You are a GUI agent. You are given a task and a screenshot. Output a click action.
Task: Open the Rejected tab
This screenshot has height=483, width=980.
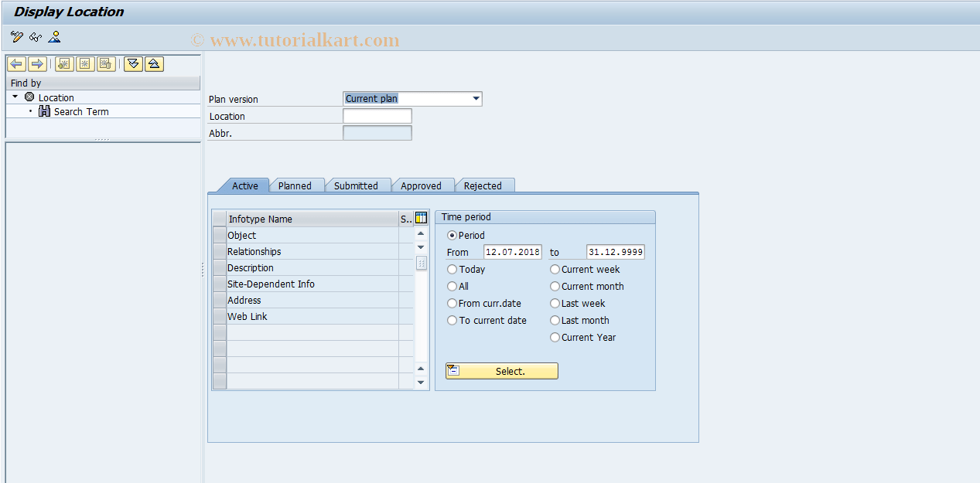coord(484,185)
